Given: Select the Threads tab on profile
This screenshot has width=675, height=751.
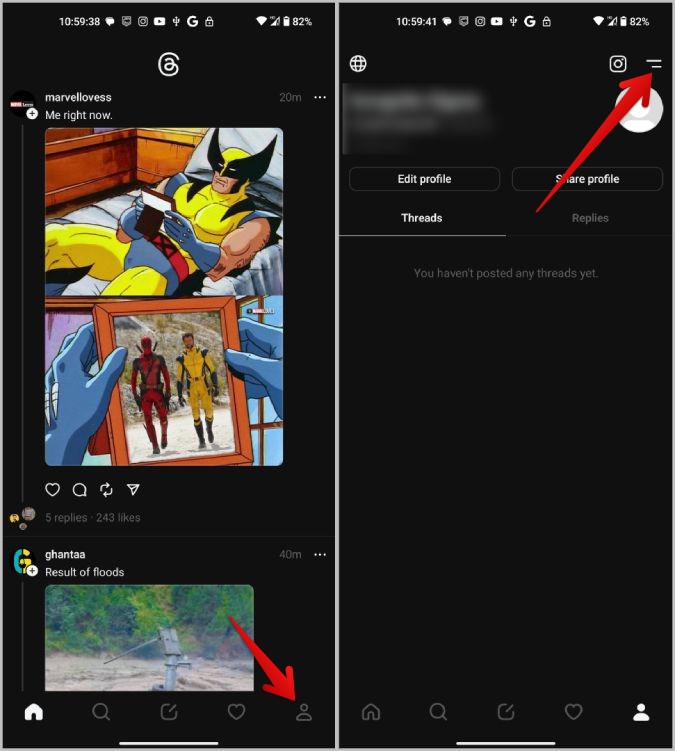Looking at the screenshot, I should pos(422,218).
